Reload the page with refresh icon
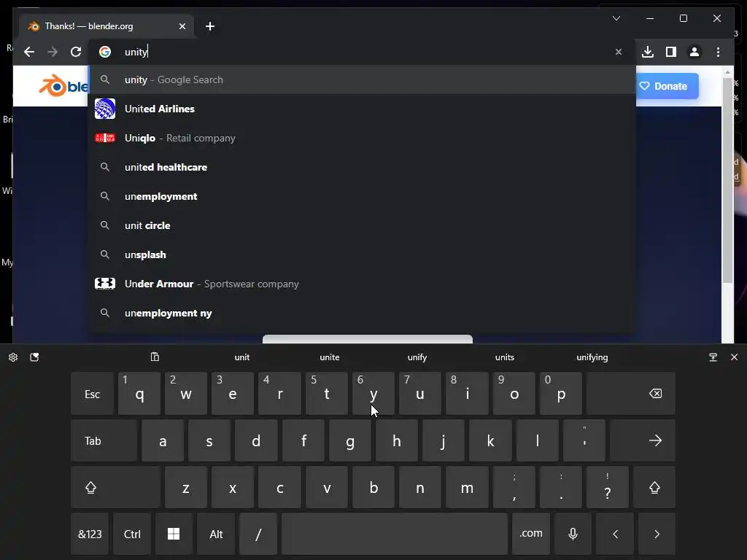Image resolution: width=747 pixels, height=560 pixels. [76, 52]
